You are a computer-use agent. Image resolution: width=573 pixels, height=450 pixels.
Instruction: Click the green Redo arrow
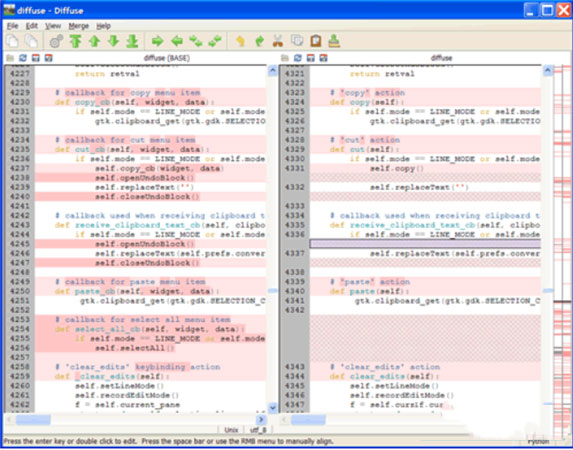tap(259, 41)
